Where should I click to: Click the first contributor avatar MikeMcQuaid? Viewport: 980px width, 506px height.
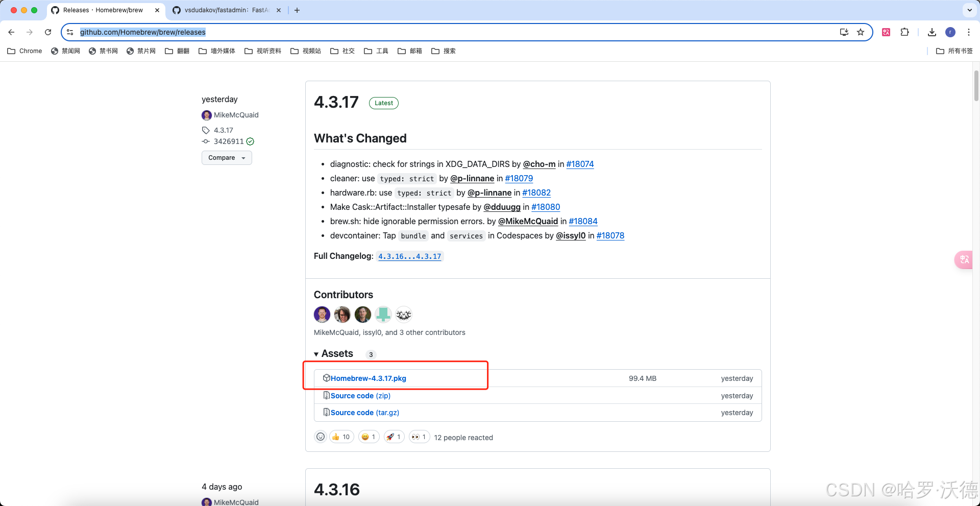pyautogui.click(x=322, y=315)
